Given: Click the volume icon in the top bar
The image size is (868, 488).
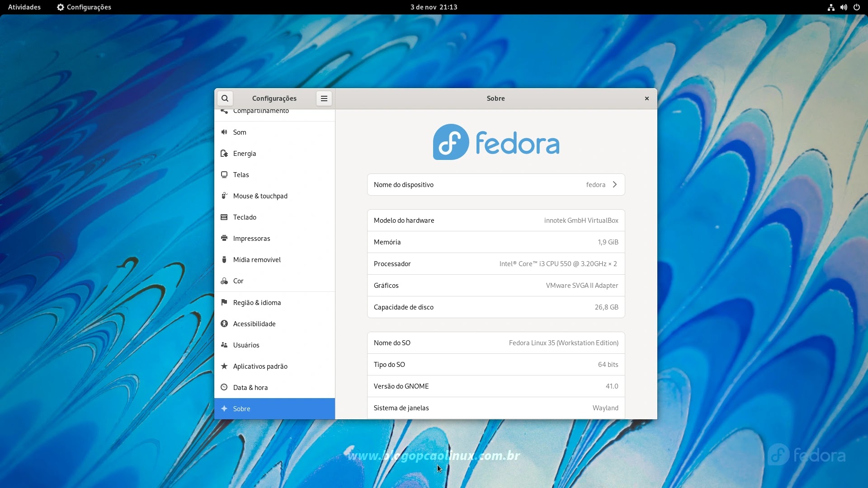Looking at the screenshot, I should [x=844, y=7].
